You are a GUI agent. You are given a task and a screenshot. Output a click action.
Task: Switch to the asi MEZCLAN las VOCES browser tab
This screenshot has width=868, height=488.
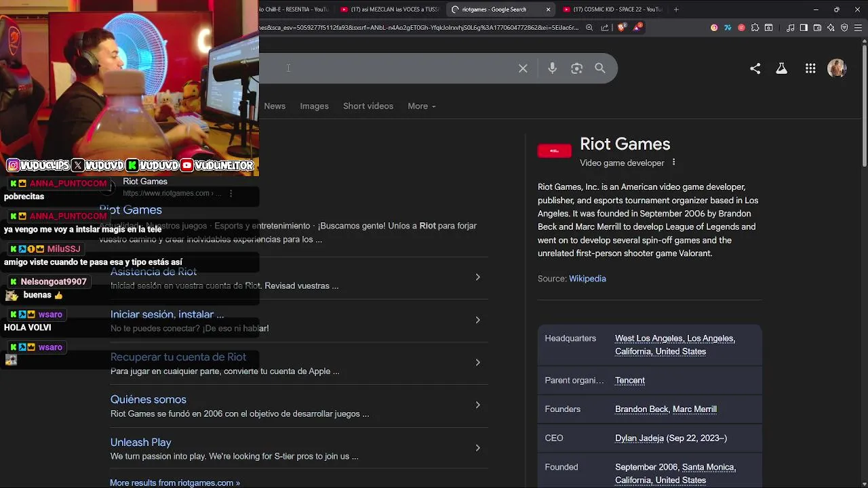(x=389, y=9)
